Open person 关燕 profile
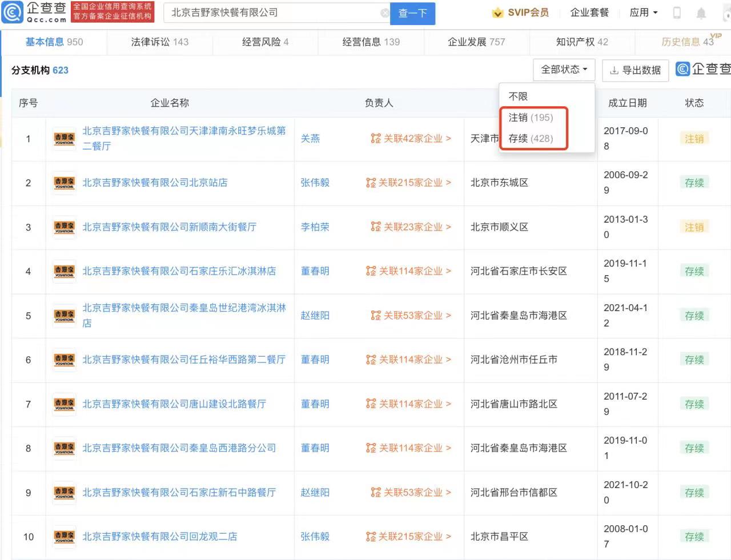 tap(310, 139)
